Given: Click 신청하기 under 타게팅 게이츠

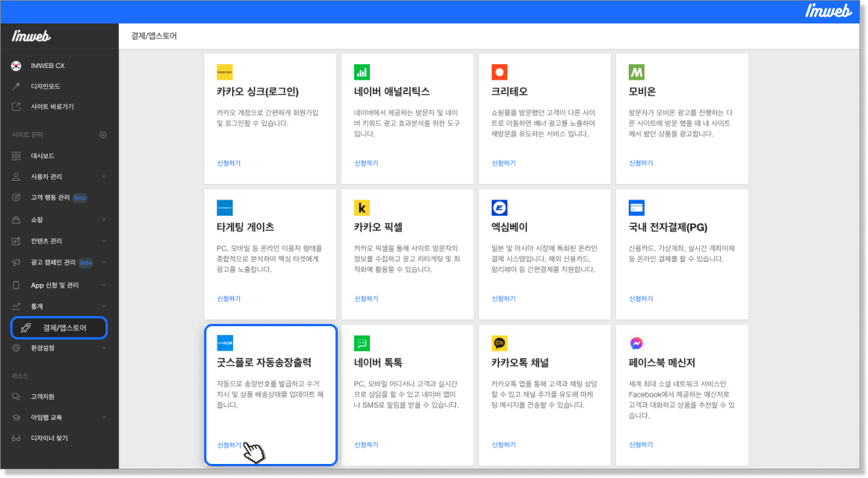Looking at the screenshot, I should click(228, 299).
